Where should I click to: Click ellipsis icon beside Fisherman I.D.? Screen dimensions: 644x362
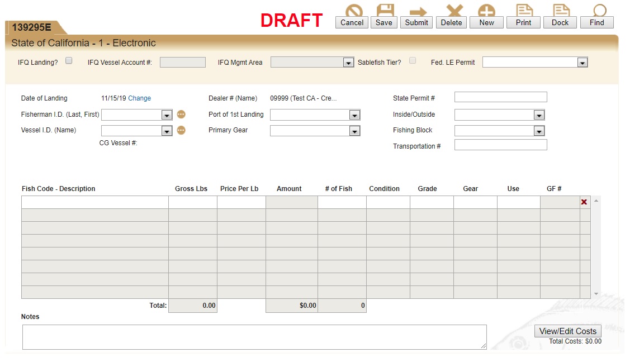click(181, 115)
